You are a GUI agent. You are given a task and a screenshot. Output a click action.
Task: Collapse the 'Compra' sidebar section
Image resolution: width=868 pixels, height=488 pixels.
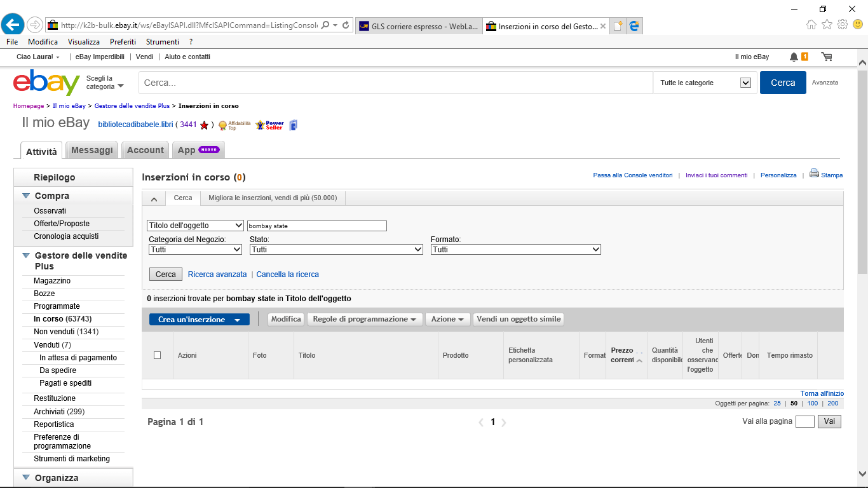tap(26, 196)
